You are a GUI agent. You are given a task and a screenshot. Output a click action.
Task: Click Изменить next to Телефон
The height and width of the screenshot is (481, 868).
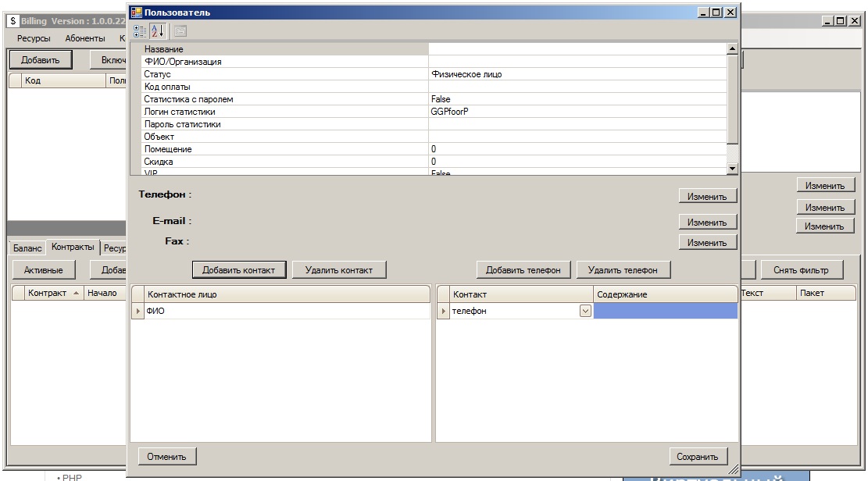[x=707, y=197]
